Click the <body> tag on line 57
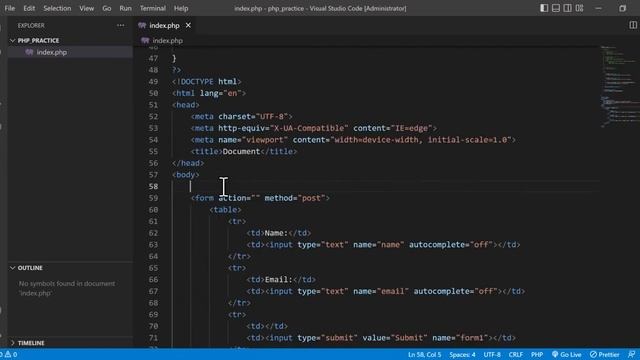 click(x=186, y=175)
